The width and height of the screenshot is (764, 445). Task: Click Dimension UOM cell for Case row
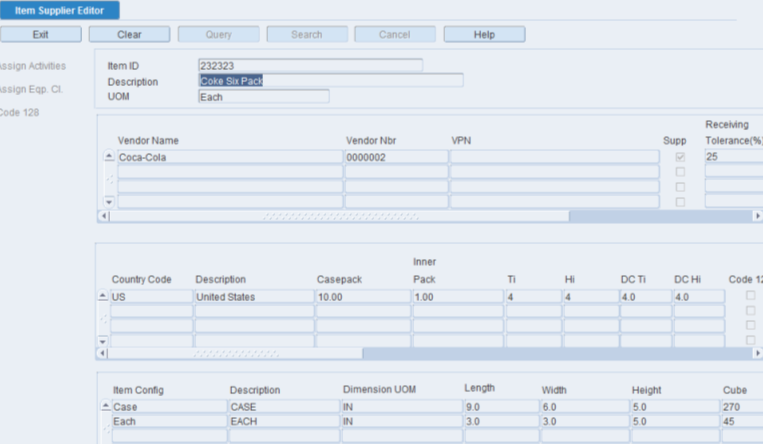point(402,406)
